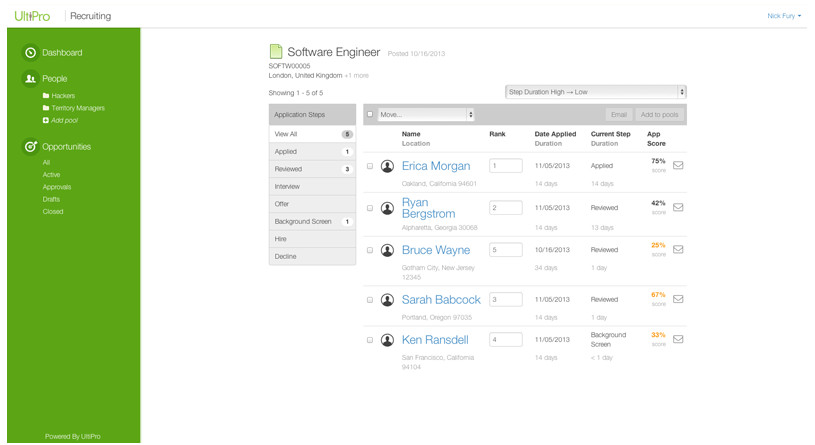This screenshot has width=815, height=445.
Task: Tick the checkbox for Ken Ransdell
Action: pos(370,340)
